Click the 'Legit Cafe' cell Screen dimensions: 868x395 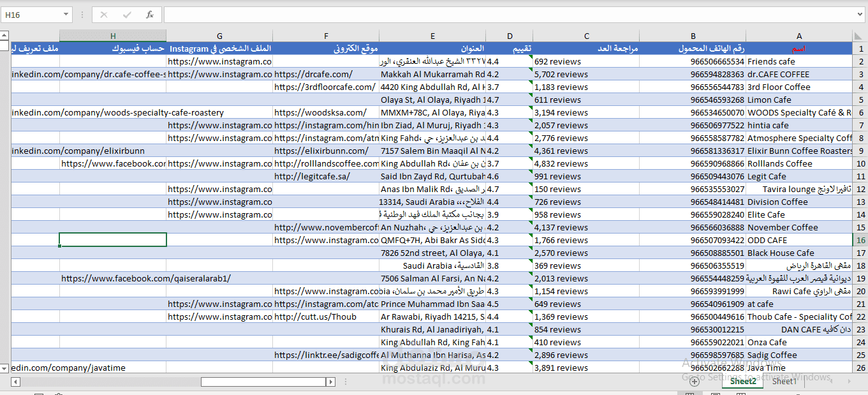pyautogui.click(x=799, y=176)
